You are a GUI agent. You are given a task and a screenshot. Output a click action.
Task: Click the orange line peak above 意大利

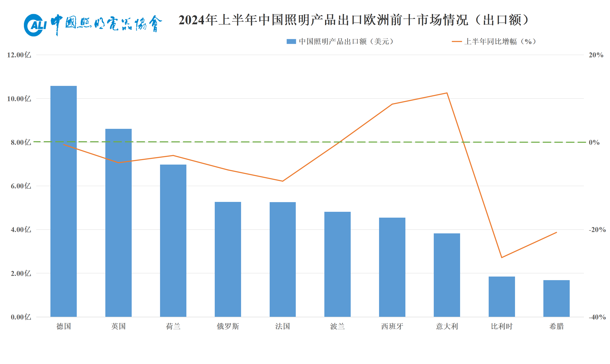(447, 93)
